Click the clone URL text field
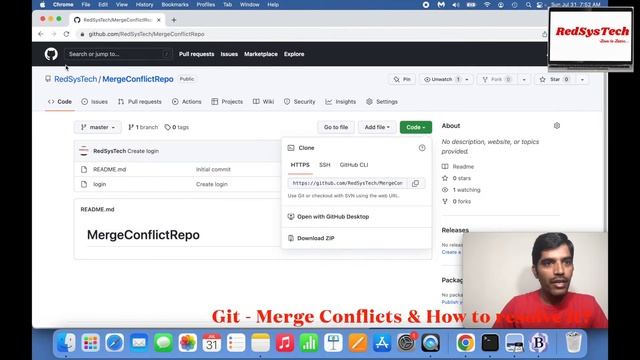640x360 pixels. tap(347, 183)
